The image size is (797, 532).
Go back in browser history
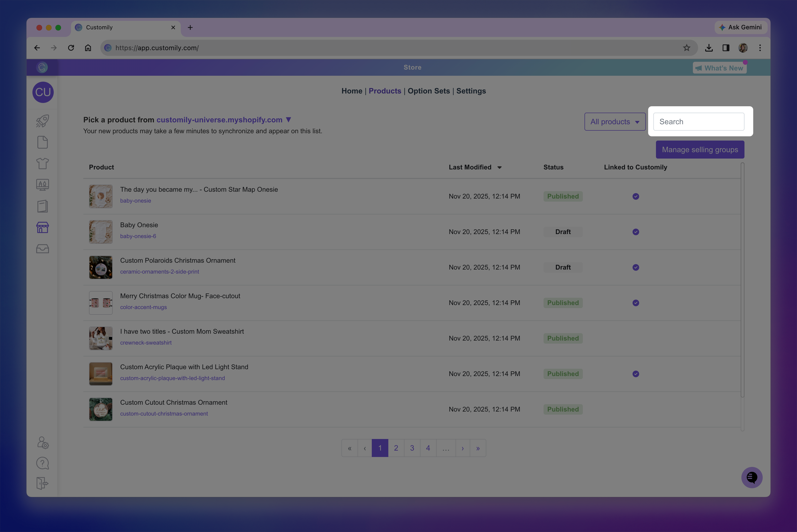tap(37, 48)
